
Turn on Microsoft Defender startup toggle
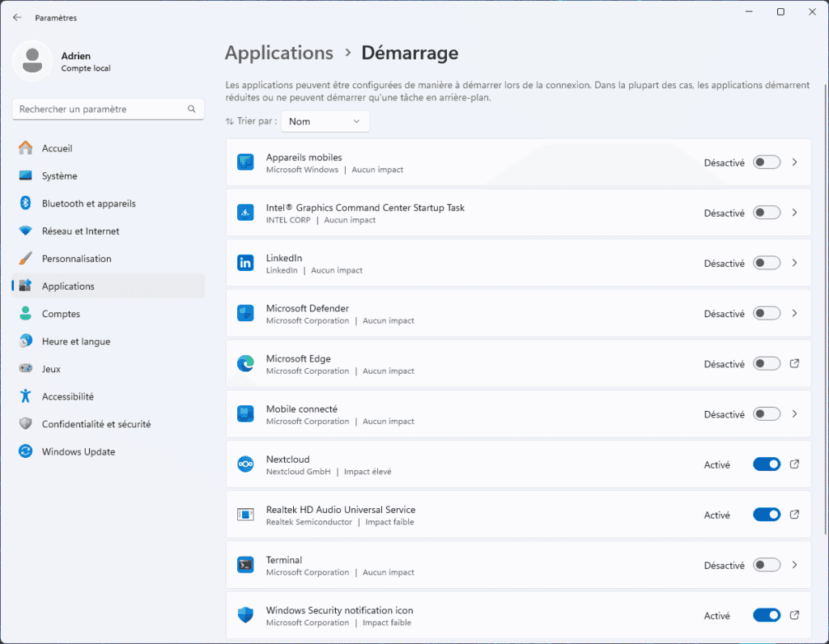[x=767, y=313]
